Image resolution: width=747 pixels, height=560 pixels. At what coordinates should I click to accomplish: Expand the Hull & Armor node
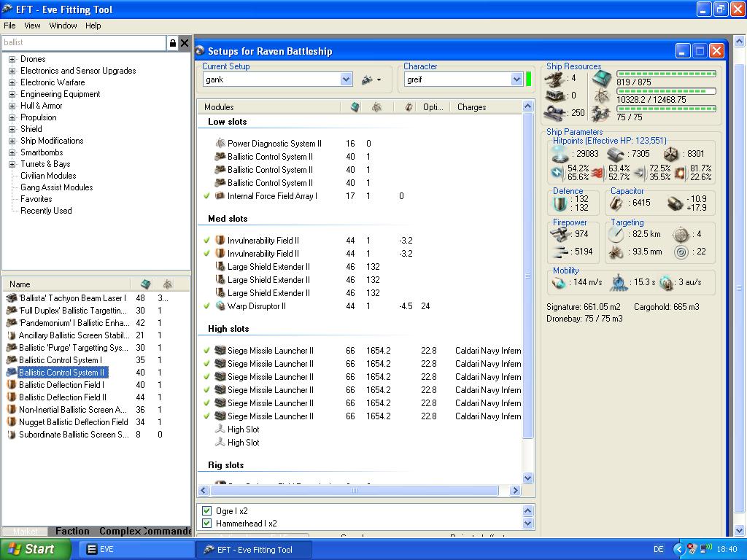pos(12,106)
